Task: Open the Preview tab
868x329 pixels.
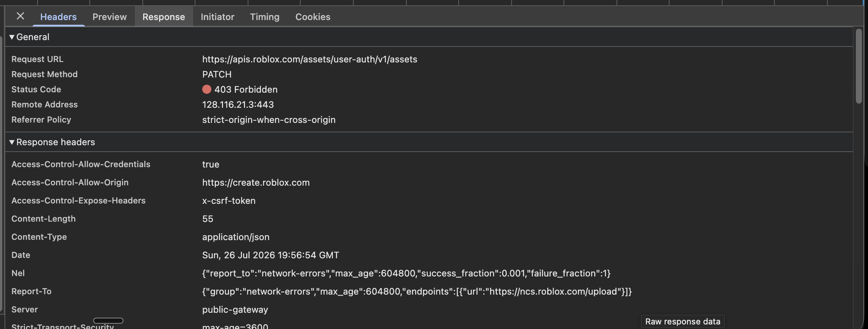Action: (109, 17)
